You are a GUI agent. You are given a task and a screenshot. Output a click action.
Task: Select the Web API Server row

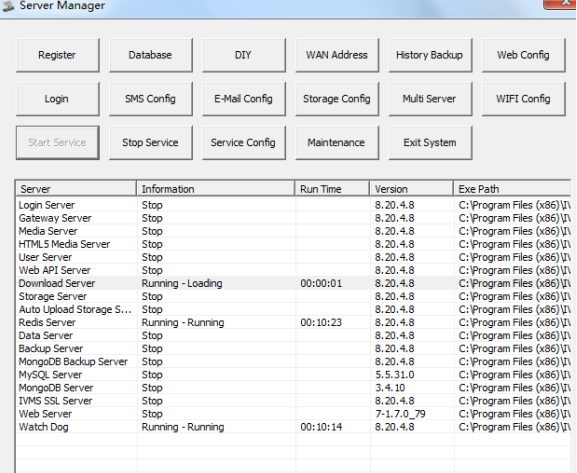(294, 271)
